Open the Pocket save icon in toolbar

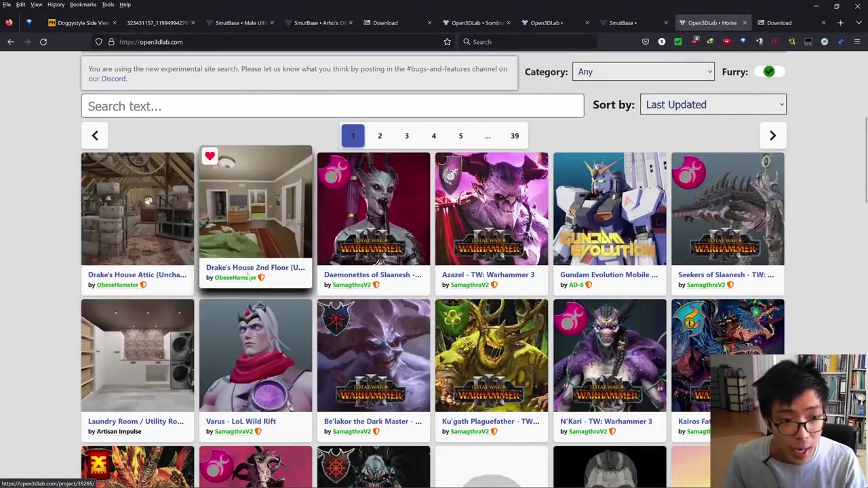(x=645, y=42)
